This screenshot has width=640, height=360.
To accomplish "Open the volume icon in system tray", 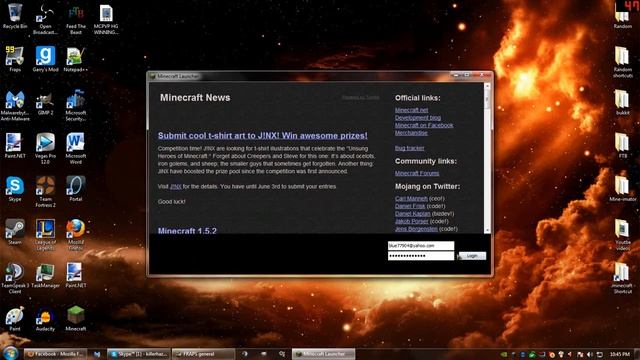I will pos(589,354).
